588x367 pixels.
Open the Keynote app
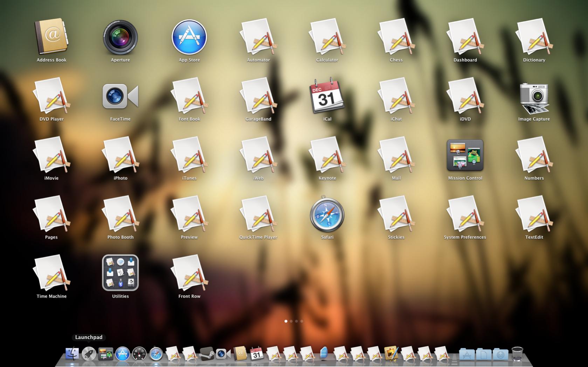pos(327,155)
